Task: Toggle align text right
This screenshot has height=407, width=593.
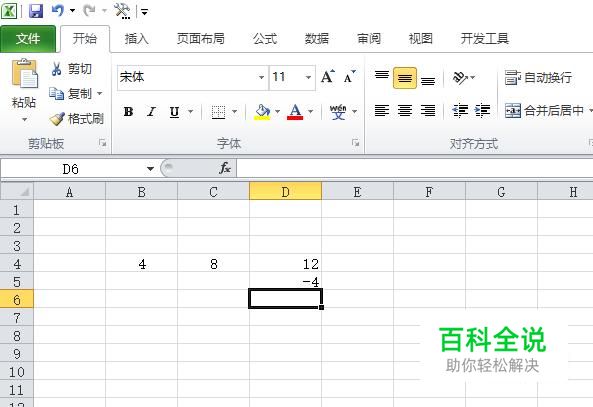Action: pyautogui.click(x=428, y=110)
